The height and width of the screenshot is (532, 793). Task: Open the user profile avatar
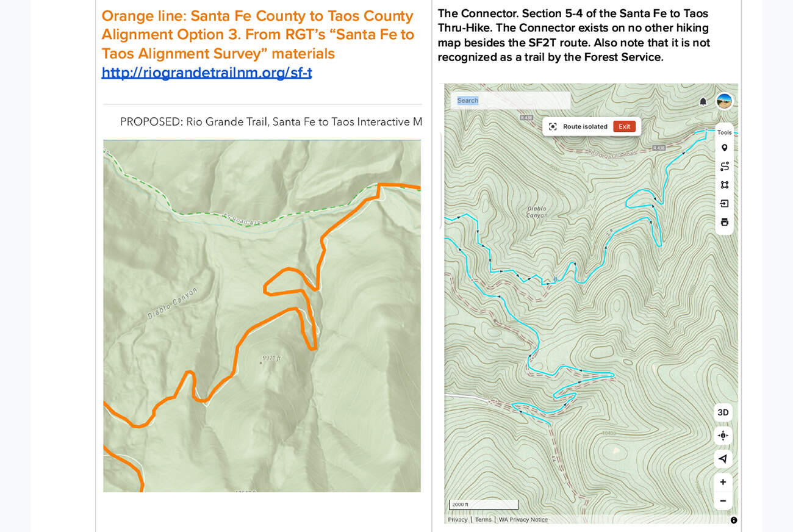point(724,101)
